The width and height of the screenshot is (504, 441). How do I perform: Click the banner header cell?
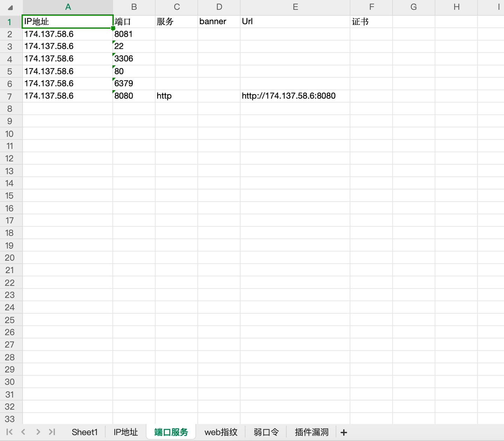219,22
